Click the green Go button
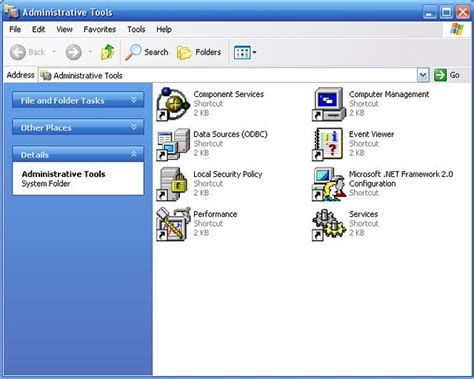Viewport: 474px width, 379px height. pos(447,75)
